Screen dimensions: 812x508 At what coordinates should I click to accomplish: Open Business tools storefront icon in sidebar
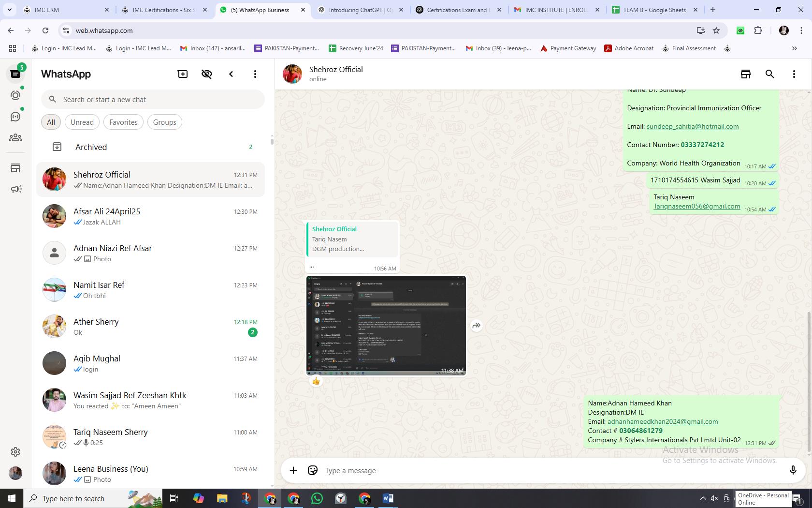pos(15,168)
